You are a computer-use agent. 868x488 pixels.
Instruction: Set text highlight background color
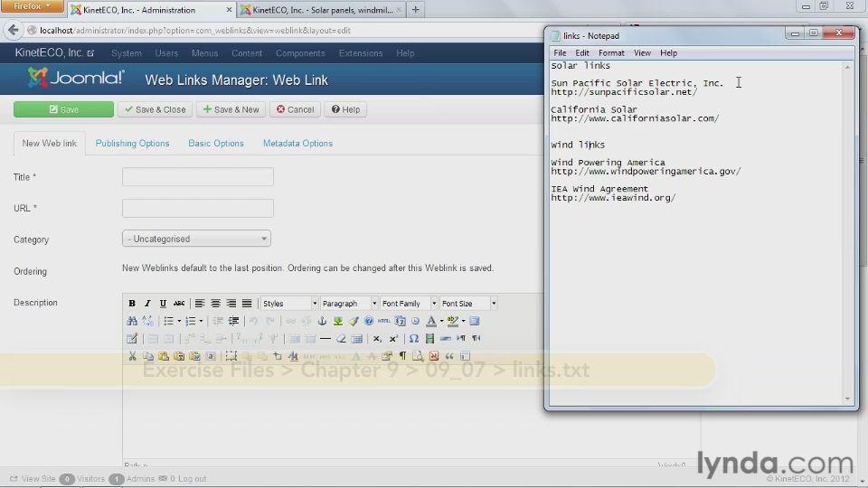(452, 321)
